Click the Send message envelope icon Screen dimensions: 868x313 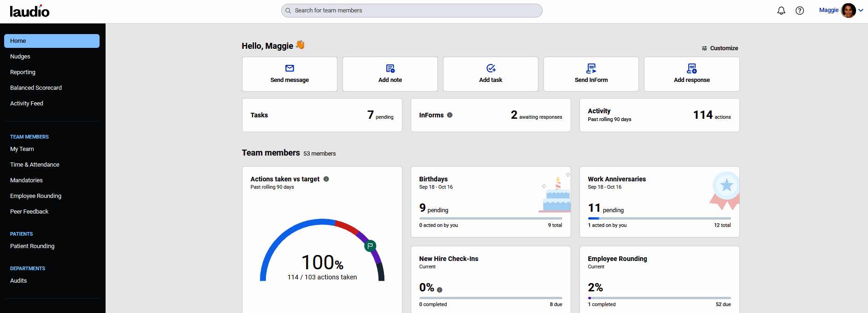289,69
